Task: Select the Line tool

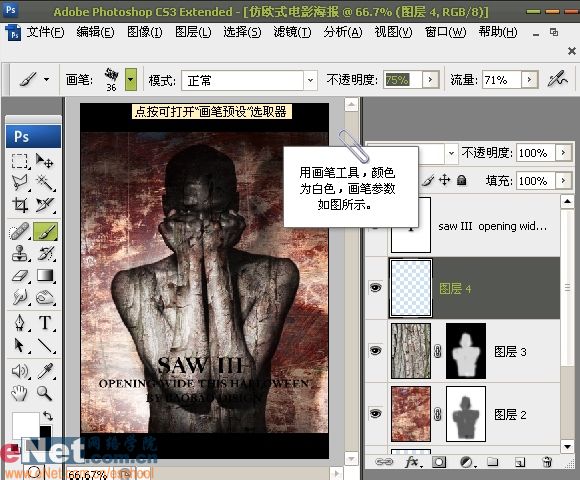Action: tap(45, 345)
